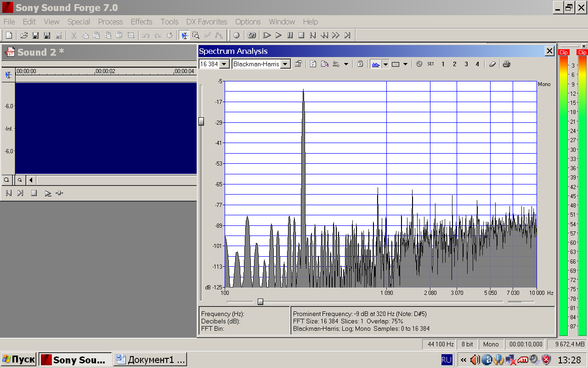588x368 pixels.
Task: Create a new file from the toolbar
Action: pyautogui.click(x=9, y=35)
